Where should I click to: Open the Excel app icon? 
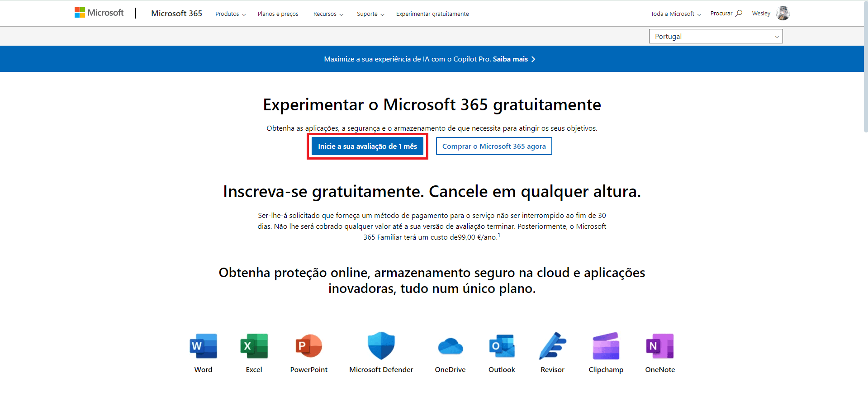(254, 346)
